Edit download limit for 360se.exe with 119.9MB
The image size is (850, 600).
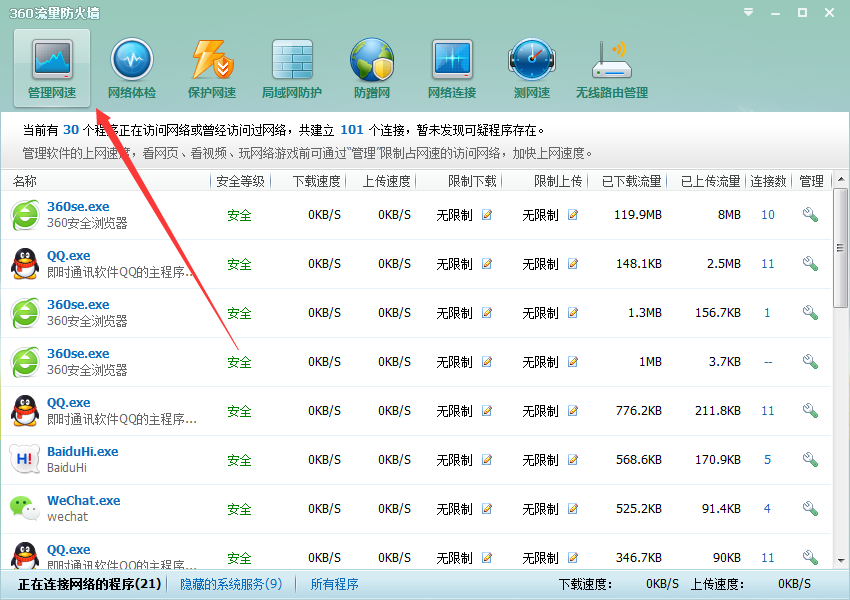487,215
